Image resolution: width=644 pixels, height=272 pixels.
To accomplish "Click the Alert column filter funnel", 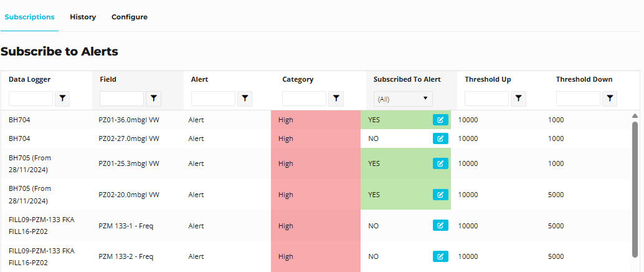I will (245, 99).
